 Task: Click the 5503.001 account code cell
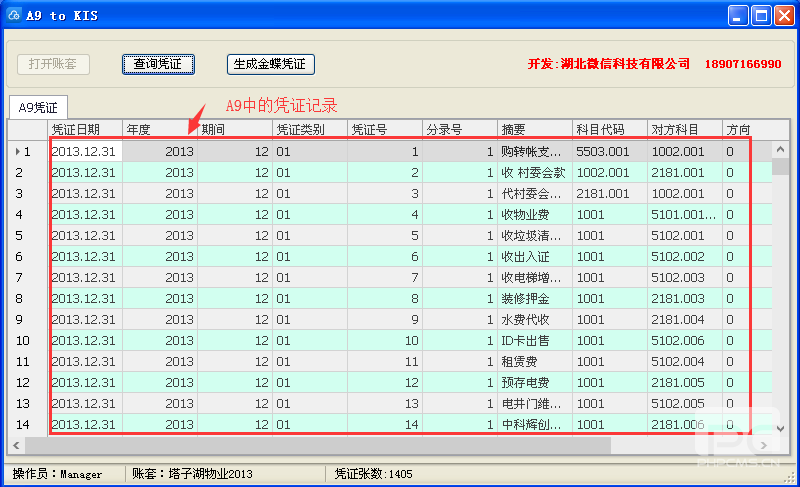tap(609, 152)
